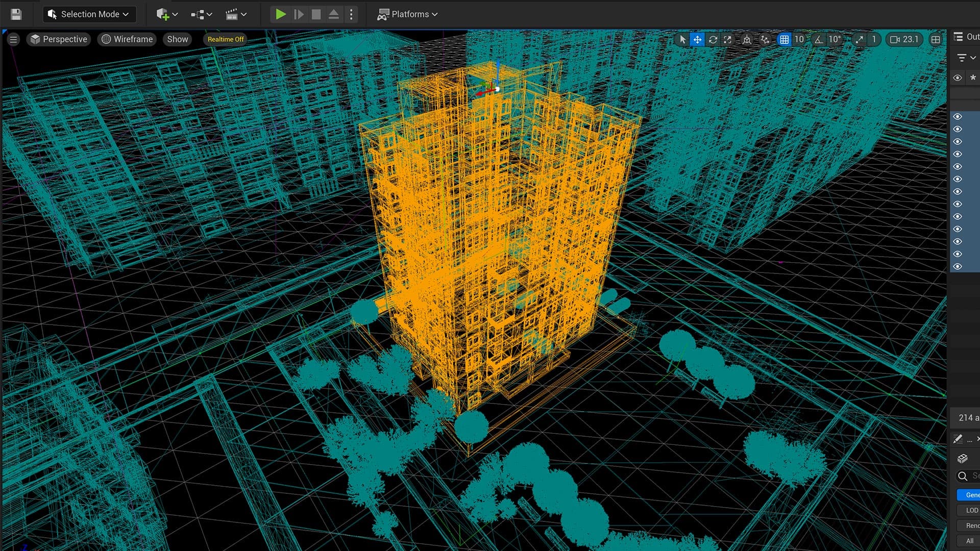Click the static mesh actor icon in Details

click(x=963, y=458)
